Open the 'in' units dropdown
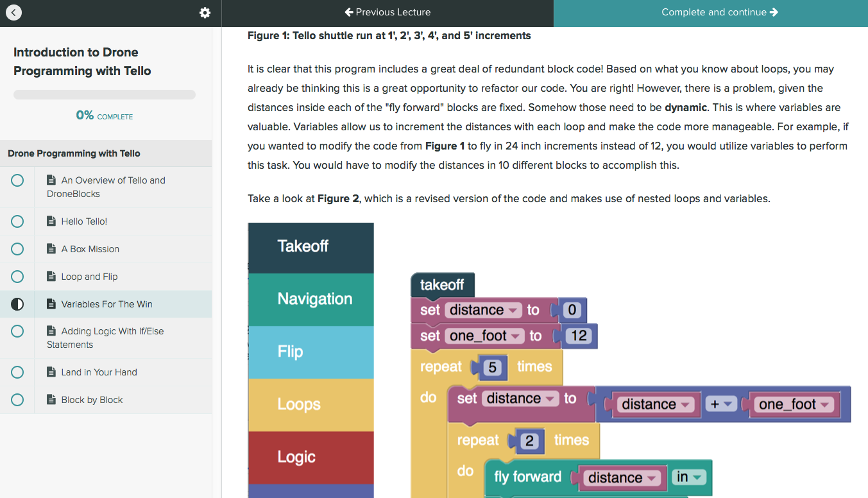This screenshot has height=498, width=868. pos(688,477)
